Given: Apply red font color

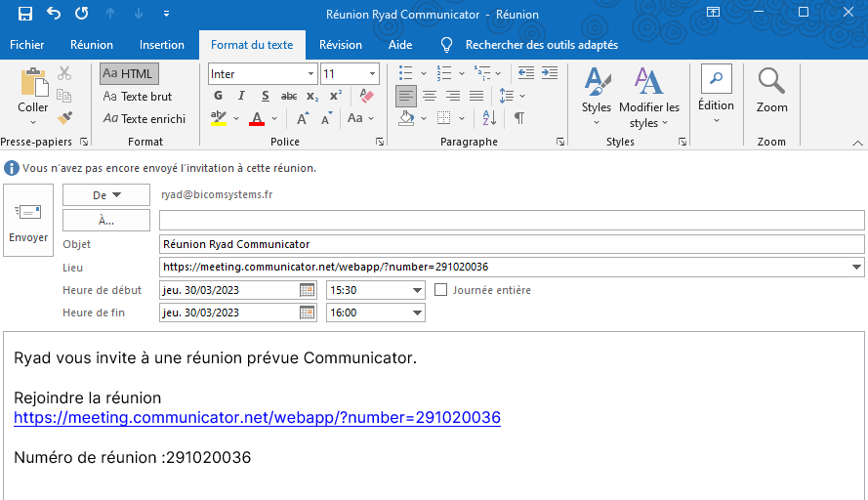Looking at the screenshot, I should (257, 118).
